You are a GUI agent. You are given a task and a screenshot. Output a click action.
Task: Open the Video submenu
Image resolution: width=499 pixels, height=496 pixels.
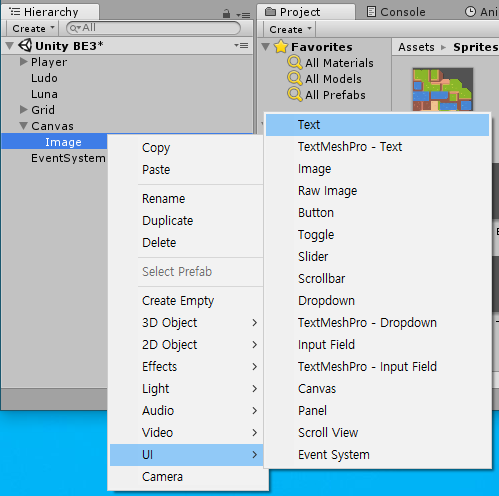click(x=186, y=433)
